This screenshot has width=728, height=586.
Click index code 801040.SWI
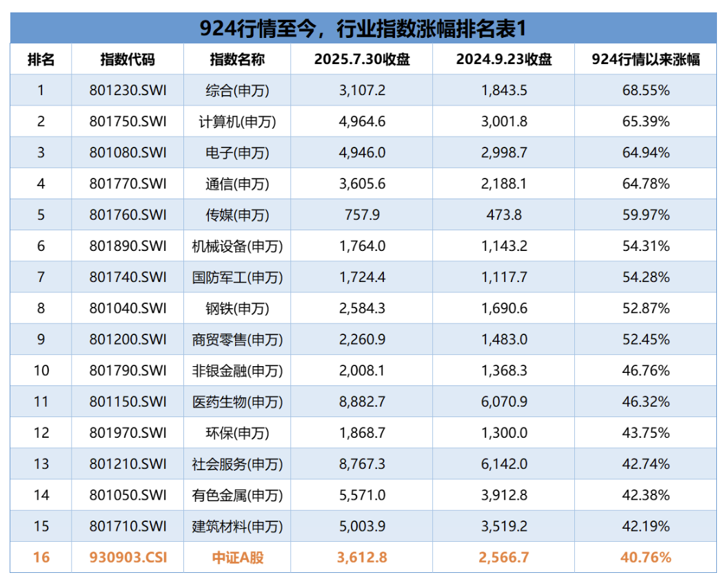(x=128, y=308)
